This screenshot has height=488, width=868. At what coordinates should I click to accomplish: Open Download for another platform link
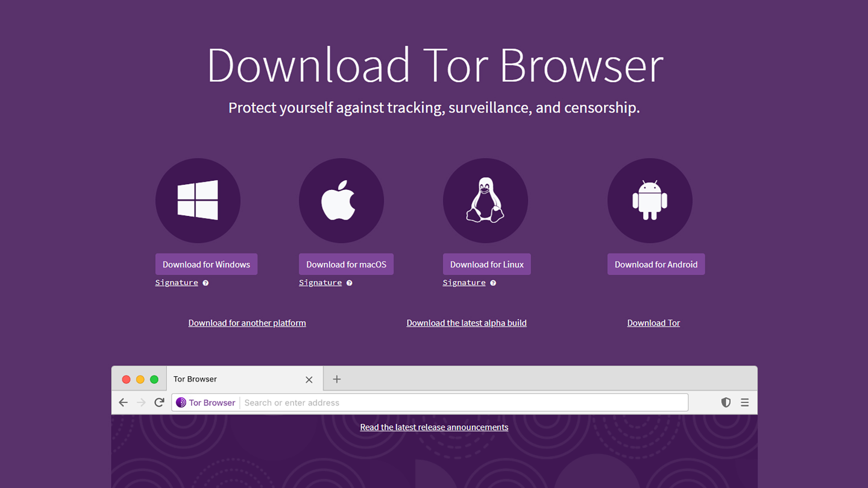tap(247, 323)
